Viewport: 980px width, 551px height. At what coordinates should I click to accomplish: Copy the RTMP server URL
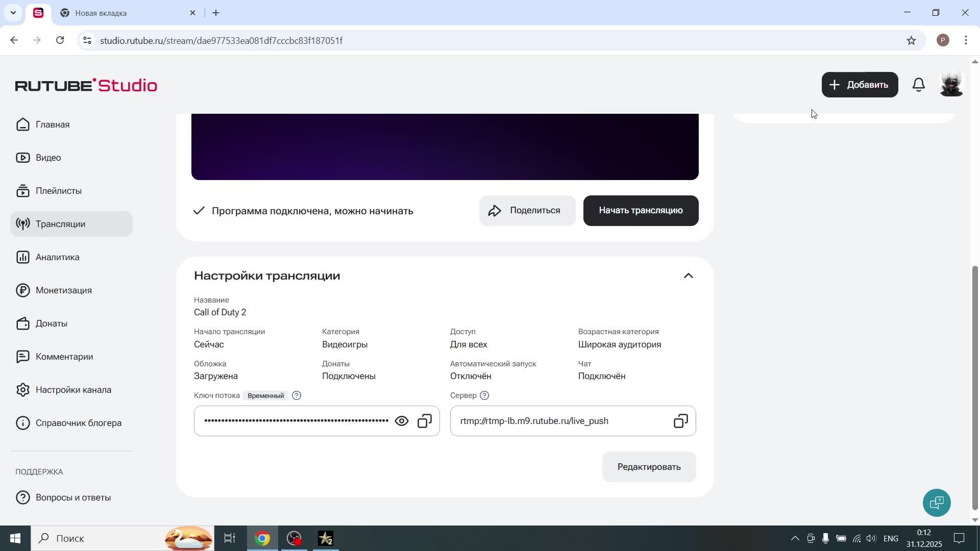pos(680,421)
